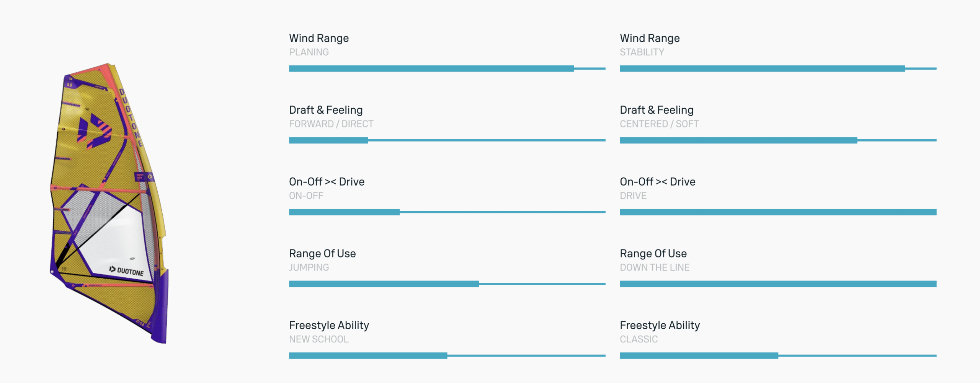The height and width of the screenshot is (383, 980).
Task: Click the CLASSIC label text
Action: click(639, 339)
